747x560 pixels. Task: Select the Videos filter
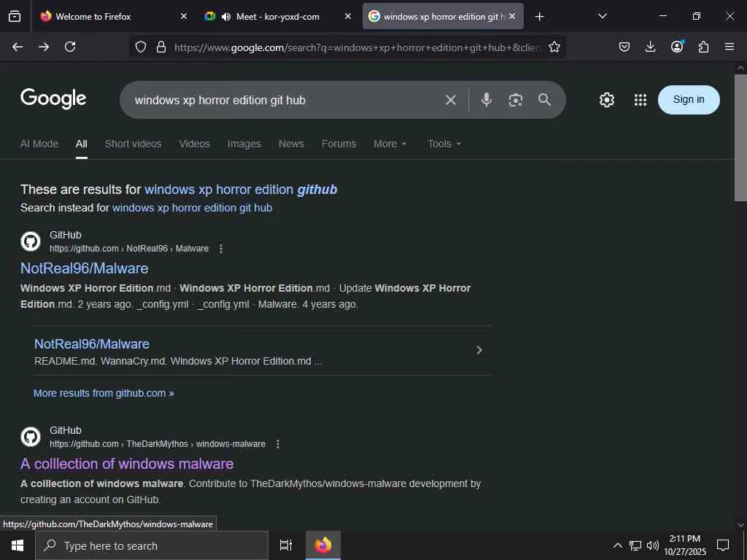(194, 144)
